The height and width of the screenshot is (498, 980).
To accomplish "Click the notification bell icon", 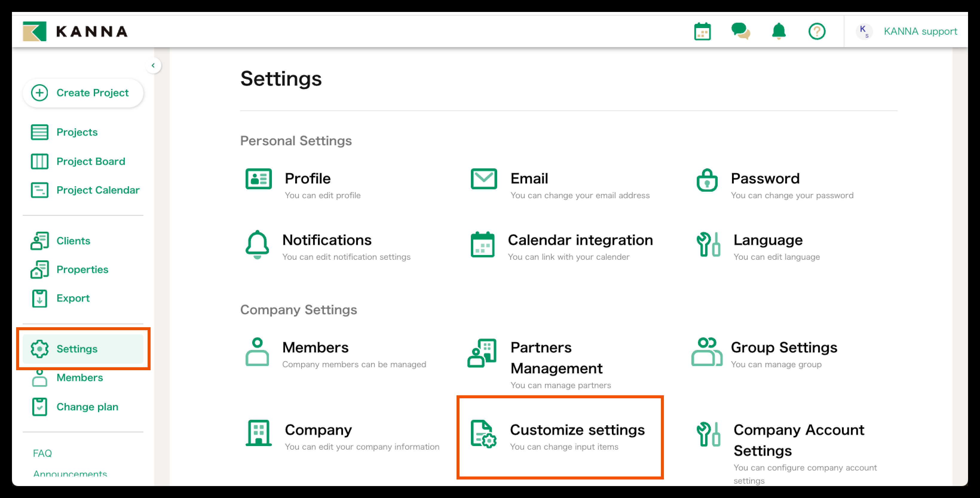I will pos(779,31).
